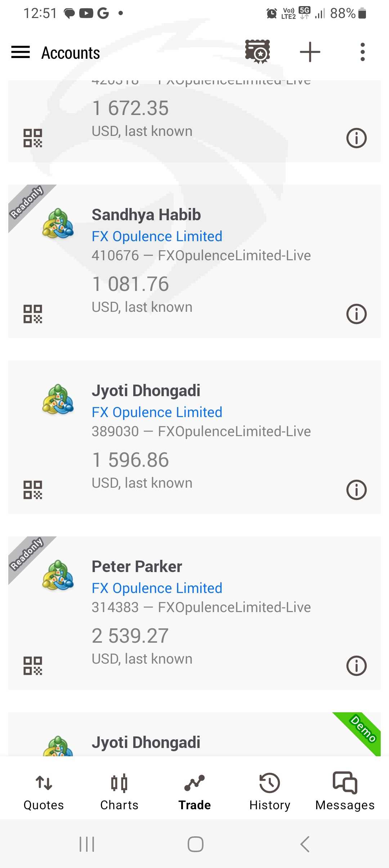Add a new account with plus icon
This screenshot has height=868, width=389.
(x=310, y=52)
